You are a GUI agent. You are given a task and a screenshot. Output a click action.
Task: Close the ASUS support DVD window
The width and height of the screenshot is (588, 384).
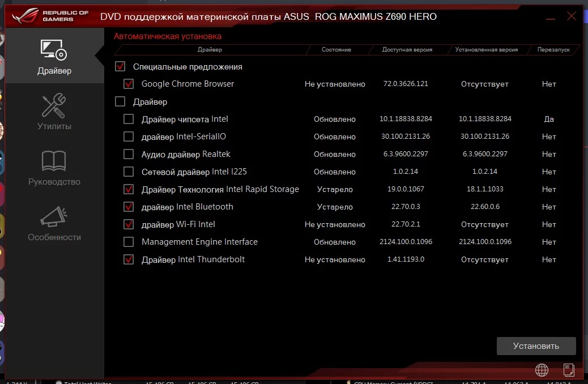571,16
